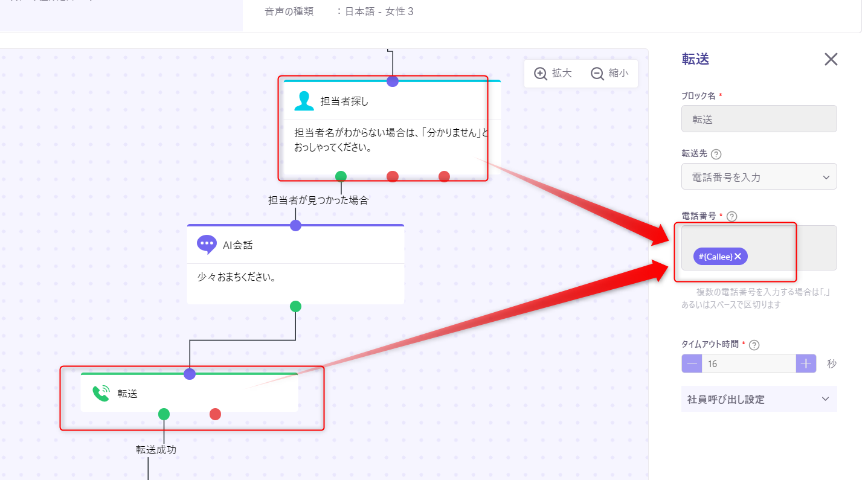
Task: Click the 拡大 zoom-in magnifier icon
Action: click(541, 73)
